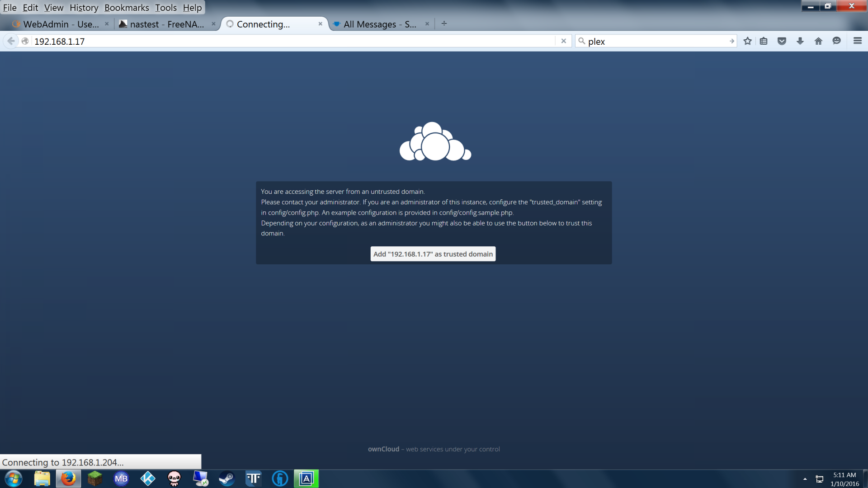Image resolution: width=868 pixels, height=488 pixels.
Task: Click the back navigation arrow
Action: [x=11, y=41]
